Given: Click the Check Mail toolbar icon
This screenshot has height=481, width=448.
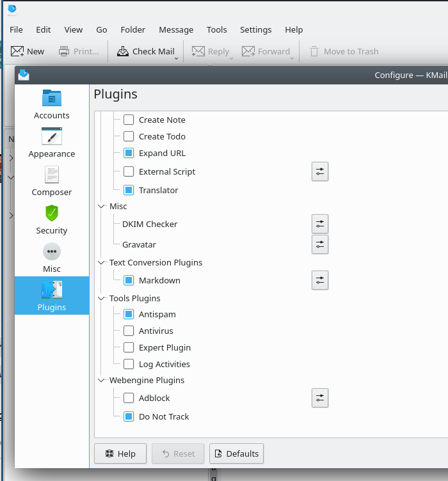Looking at the screenshot, I should coord(123,51).
